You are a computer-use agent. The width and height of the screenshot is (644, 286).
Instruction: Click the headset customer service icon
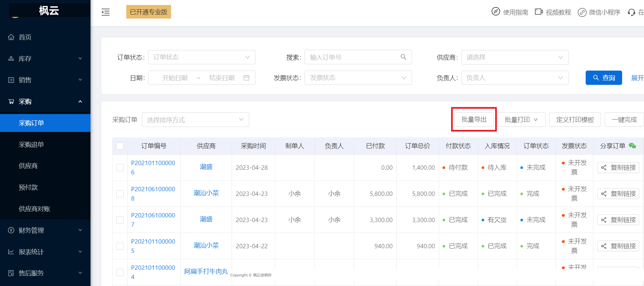pyautogui.click(x=631, y=12)
